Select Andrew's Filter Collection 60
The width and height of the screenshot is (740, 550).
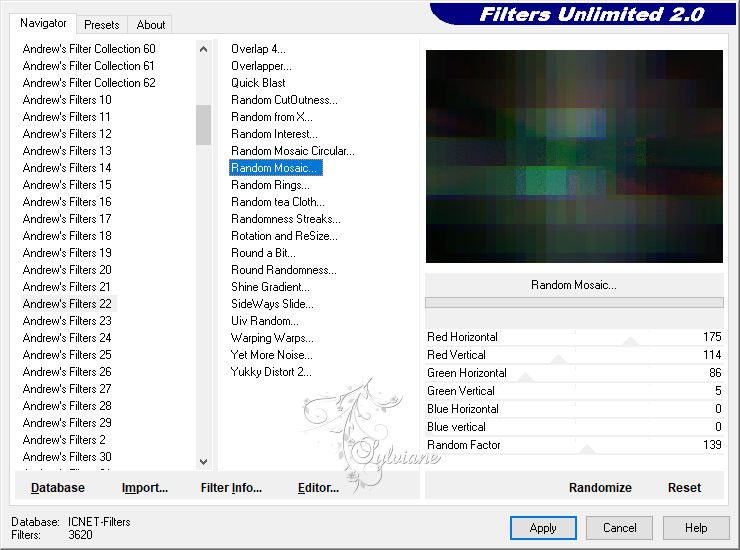point(89,49)
